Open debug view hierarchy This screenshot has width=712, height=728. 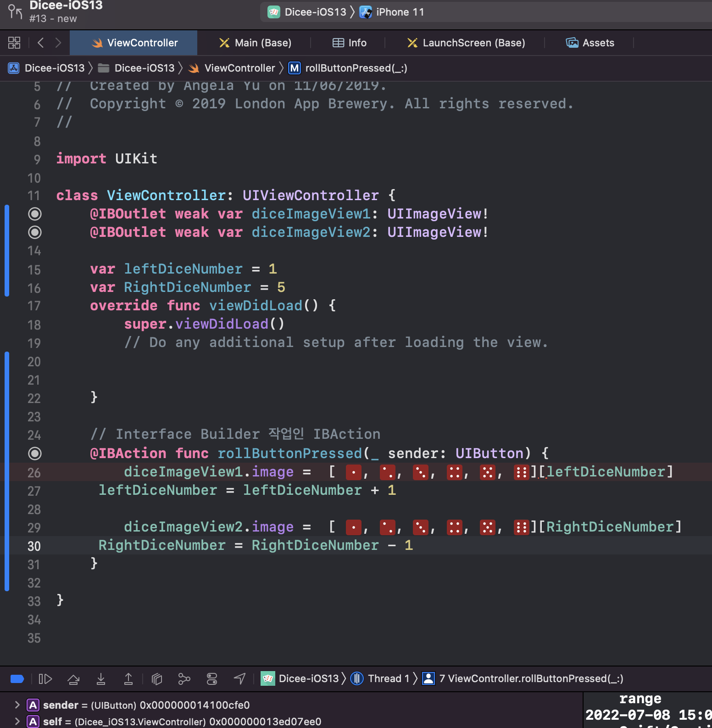point(157,678)
